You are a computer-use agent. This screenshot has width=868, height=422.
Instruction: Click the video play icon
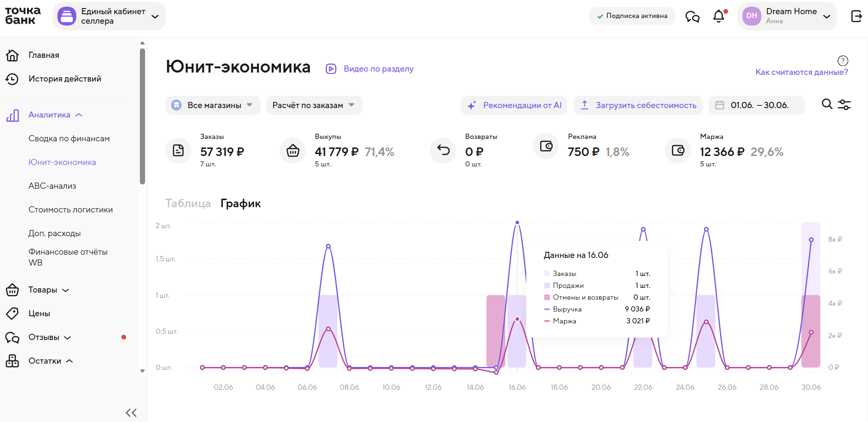click(x=331, y=69)
